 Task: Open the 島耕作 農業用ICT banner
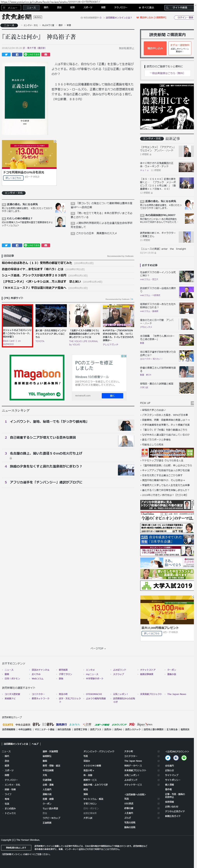167,106
